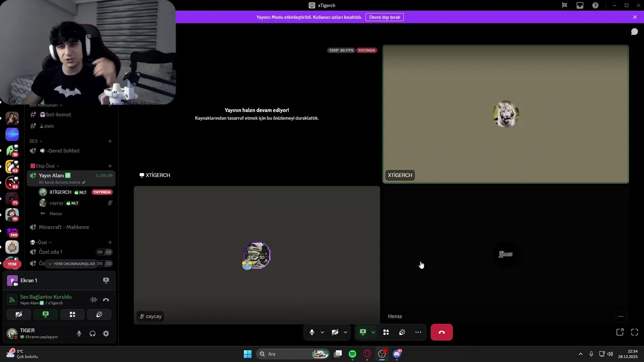644x362 pixels.
Task: Set channel status via Bir kanal durumu belirle
Action: pyautogui.click(x=62, y=183)
